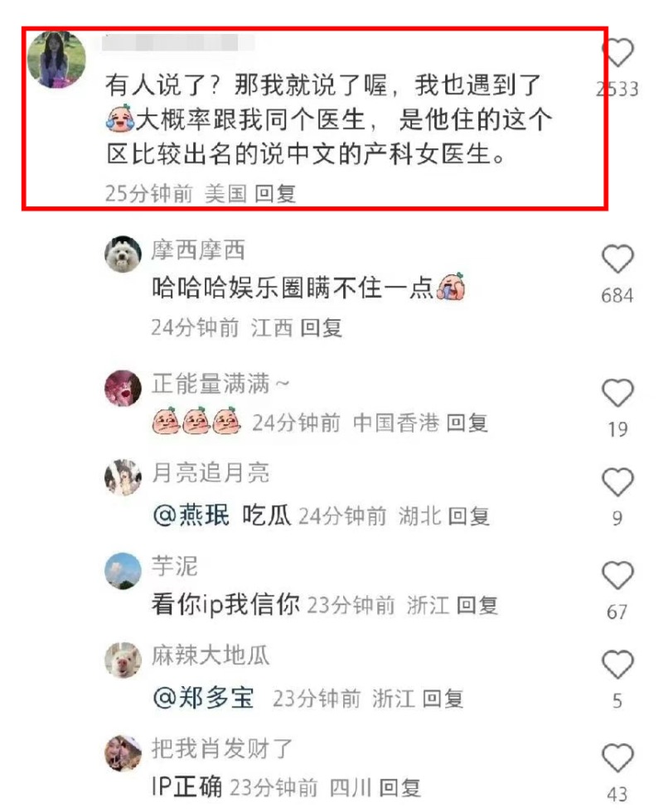Open top commenter's profile avatar
The image size is (663, 812).
pyautogui.click(x=56, y=59)
